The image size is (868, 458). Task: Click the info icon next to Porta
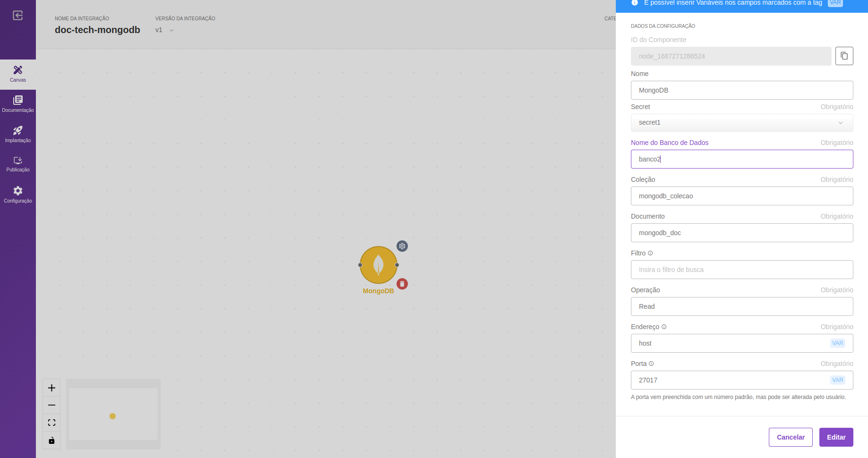click(651, 364)
